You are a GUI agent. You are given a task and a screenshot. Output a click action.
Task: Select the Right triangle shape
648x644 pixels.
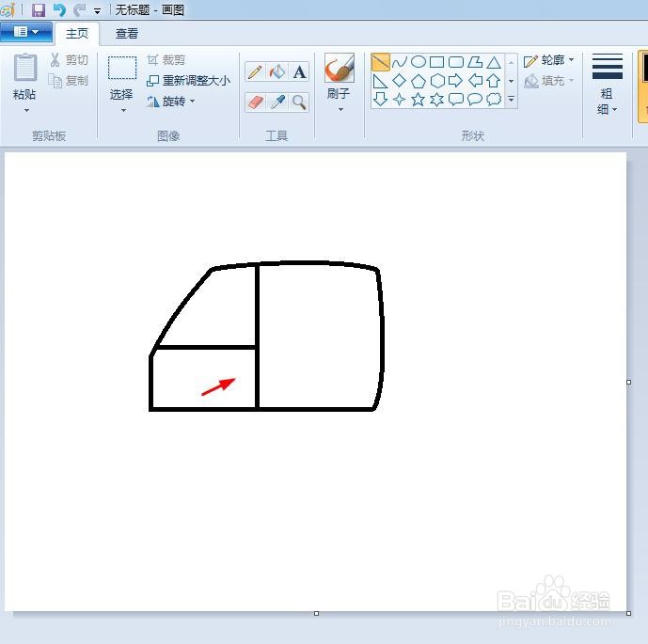380,81
